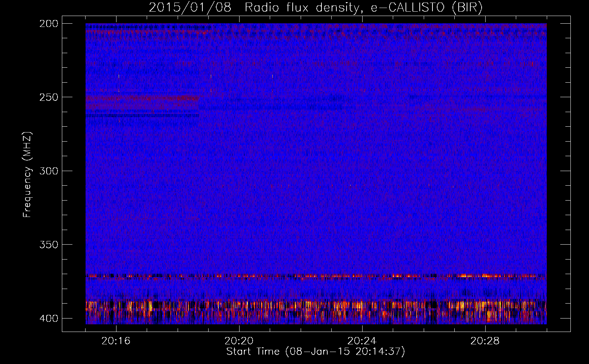Click the tick mark at 20:20 on bottom axis
589x364 pixels.
[239, 329]
